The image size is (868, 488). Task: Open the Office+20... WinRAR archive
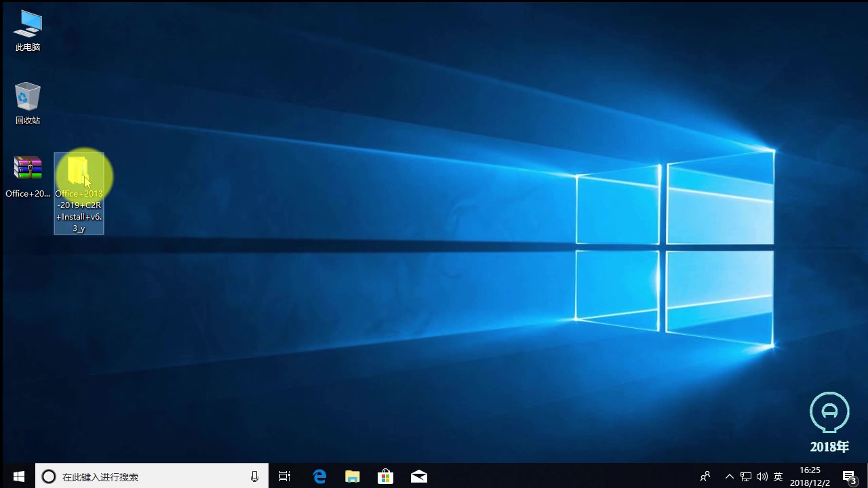coord(27,168)
